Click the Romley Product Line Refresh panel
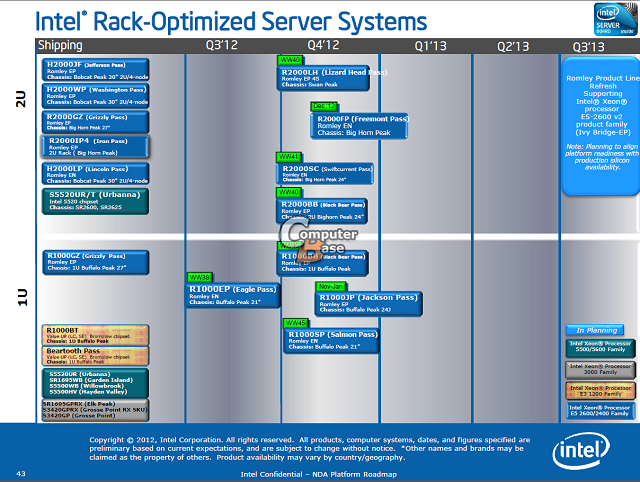Viewport: 640px width, 482px height. [602, 126]
